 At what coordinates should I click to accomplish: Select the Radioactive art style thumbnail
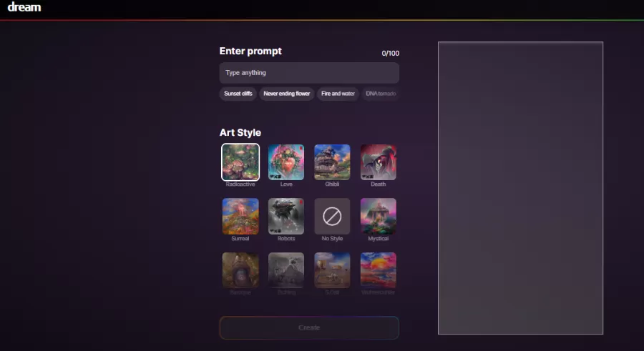[x=240, y=162]
